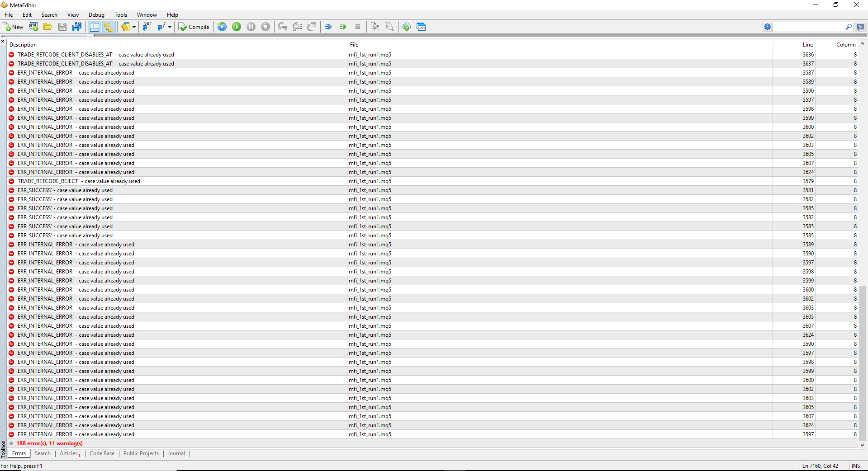Open search settings gear icon
868x471 pixels.
tap(768, 27)
